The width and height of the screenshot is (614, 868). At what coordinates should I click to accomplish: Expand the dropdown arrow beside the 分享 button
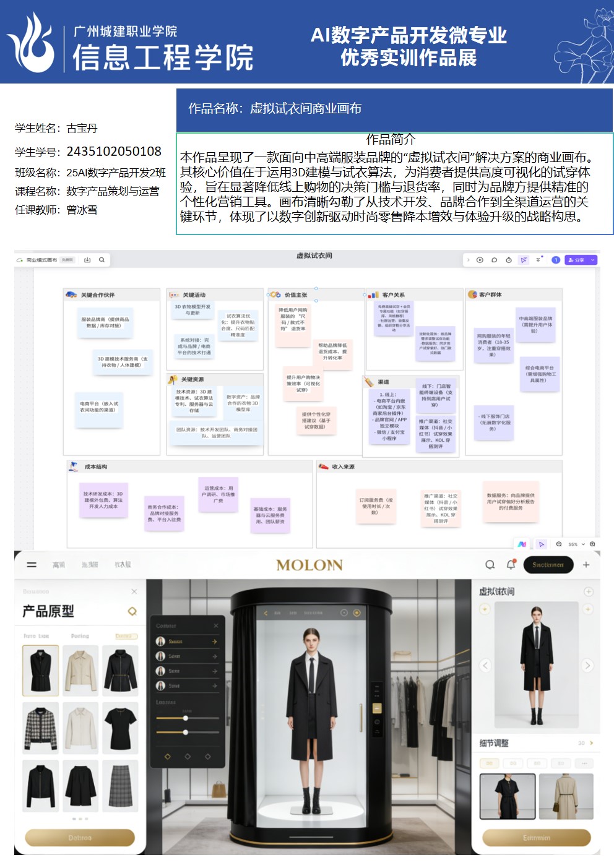[x=592, y=260]
